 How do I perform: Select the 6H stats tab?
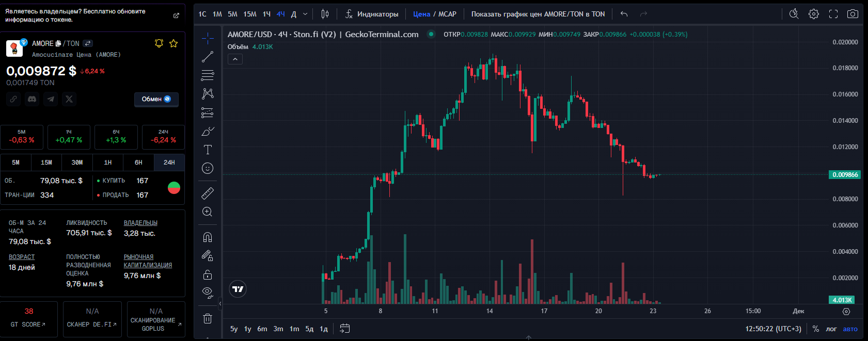pyautogui.click(x=138, y=162)
